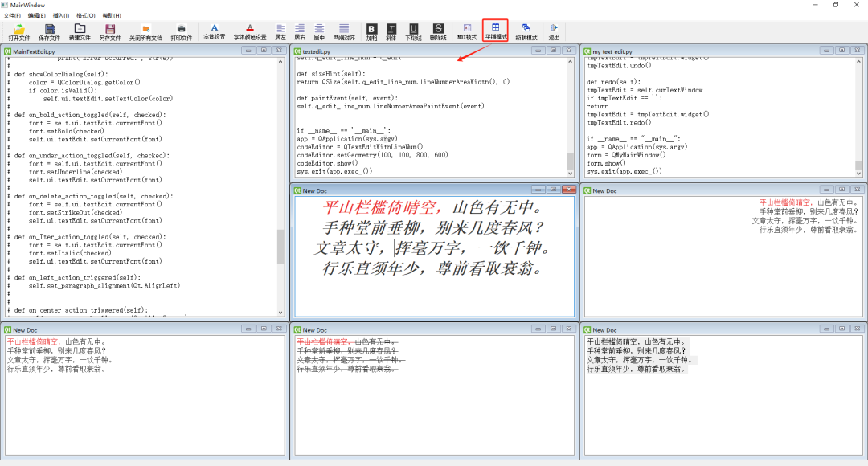The image size is (868, 466).
Task: Center text with 居中 icon
Action: (319, 32)
